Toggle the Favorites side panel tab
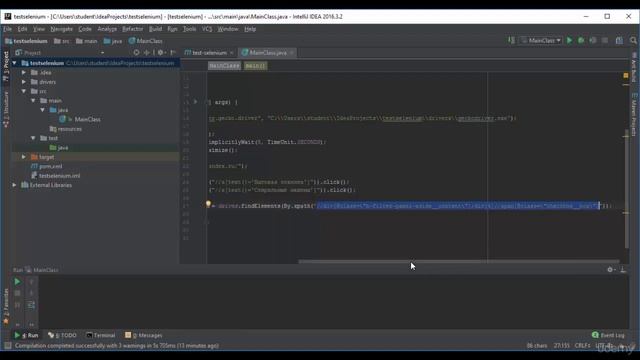The width and height of the screenshot is (640, 360). [x=6, y=306]
